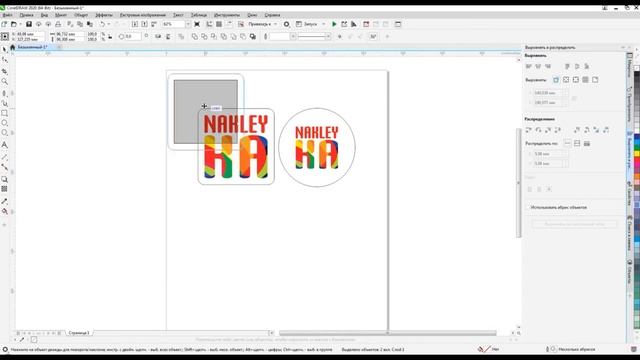Select the Pick tool in toolbox
This screenshot has height=360, width=640.
(4, 50)
